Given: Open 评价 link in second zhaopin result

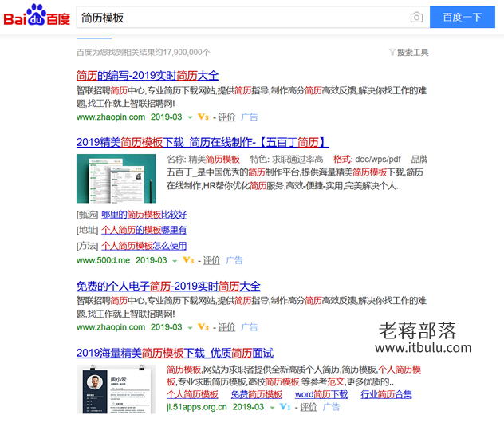Looking at the screenshot, I should (x=226, y=327).
